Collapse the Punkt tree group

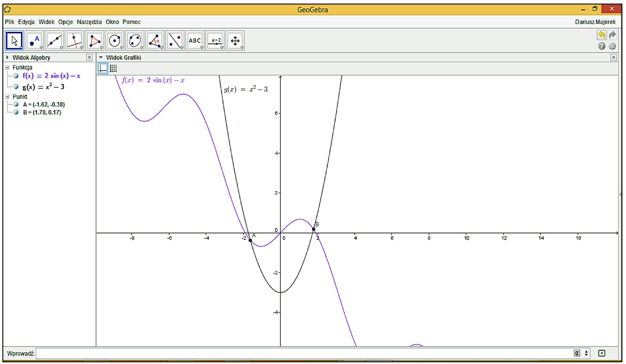7,97
